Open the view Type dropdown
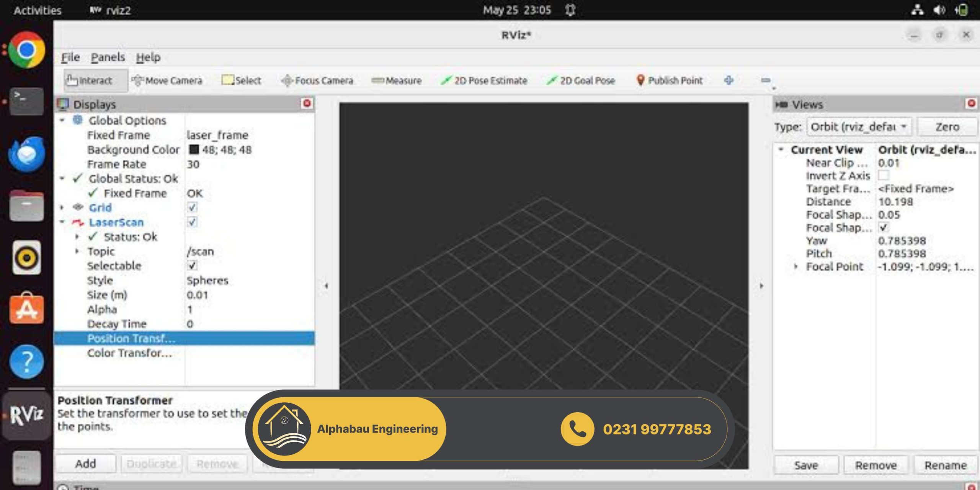This screenshot has width=980, height=490. pyautogui.click(x=859, y=127)
